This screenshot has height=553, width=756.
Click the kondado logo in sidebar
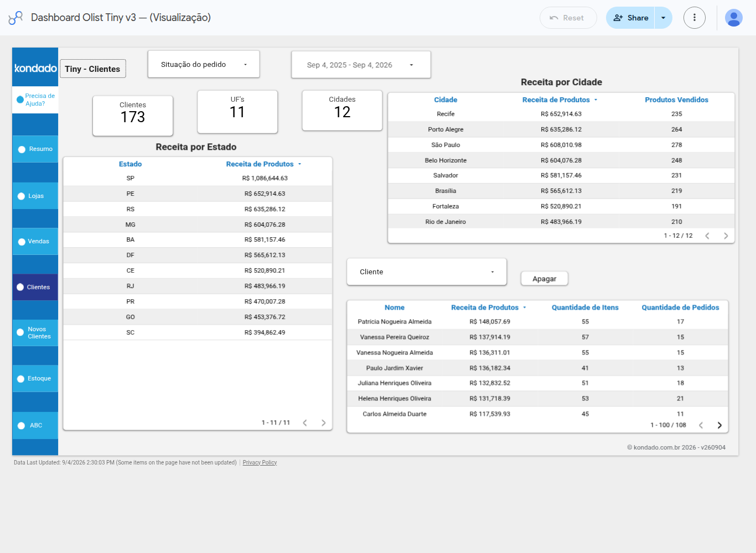pos(35,68)
